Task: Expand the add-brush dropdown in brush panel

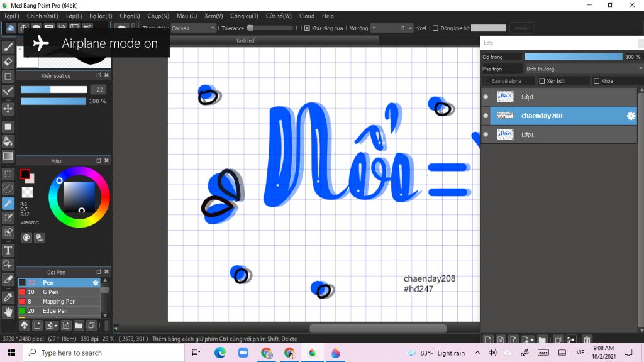Action: (x=56, y=326)
